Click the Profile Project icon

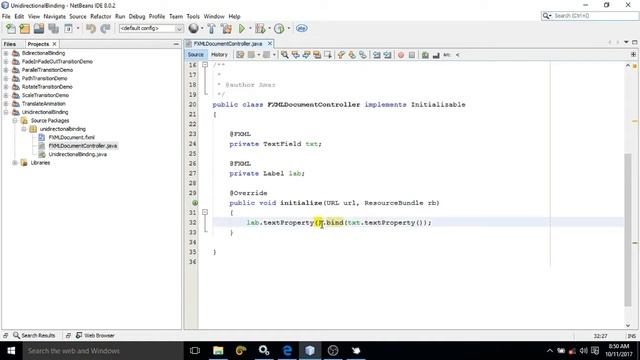tap(279, 29)
